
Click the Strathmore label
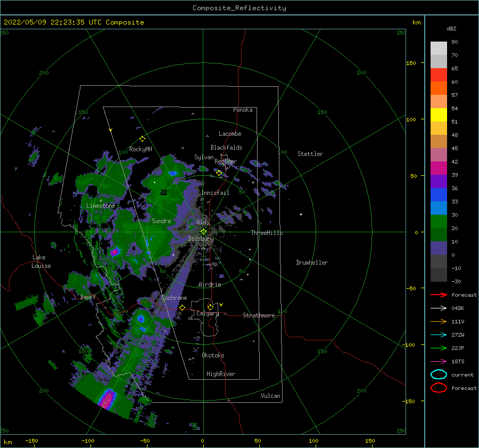259,315
